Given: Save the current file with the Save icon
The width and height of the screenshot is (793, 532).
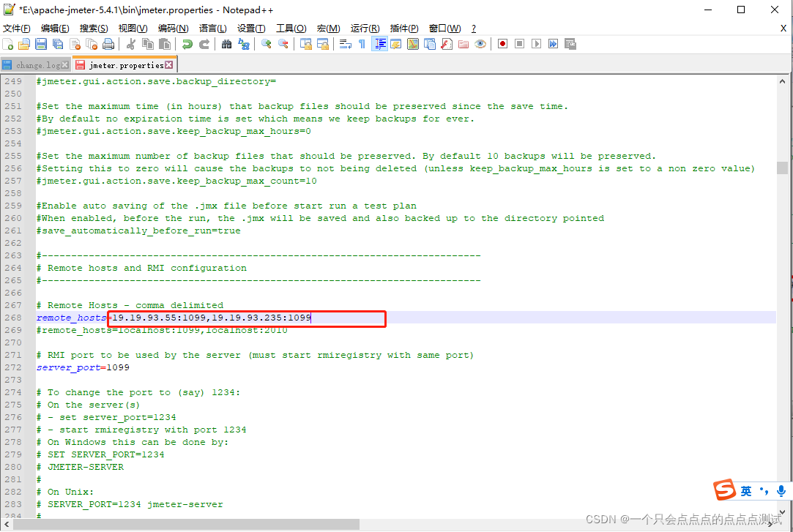Looking at the screenshot, I should coord(41,44).
